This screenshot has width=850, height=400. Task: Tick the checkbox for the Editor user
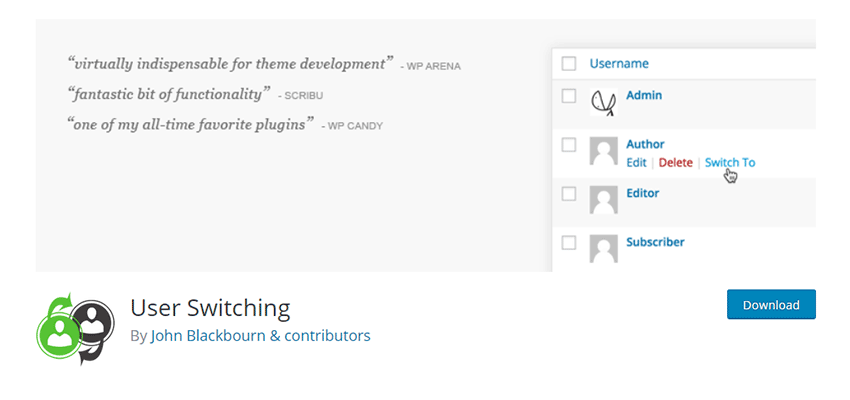pos(569,194)
